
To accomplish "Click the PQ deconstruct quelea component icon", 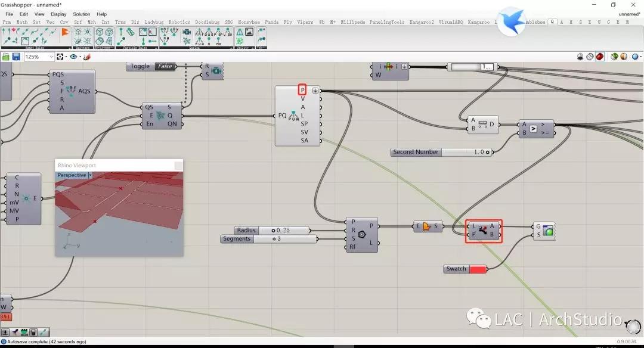I will point(293,116).
